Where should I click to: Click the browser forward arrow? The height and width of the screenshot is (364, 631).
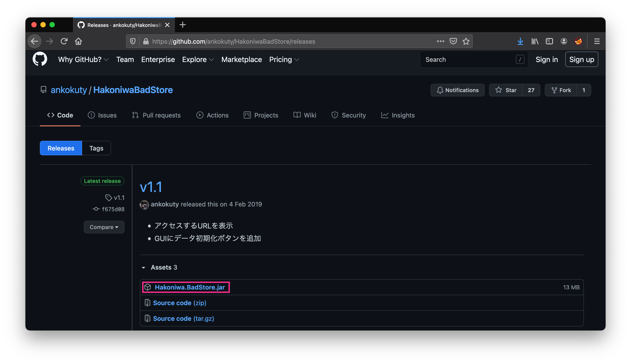(x=49, y=41)
